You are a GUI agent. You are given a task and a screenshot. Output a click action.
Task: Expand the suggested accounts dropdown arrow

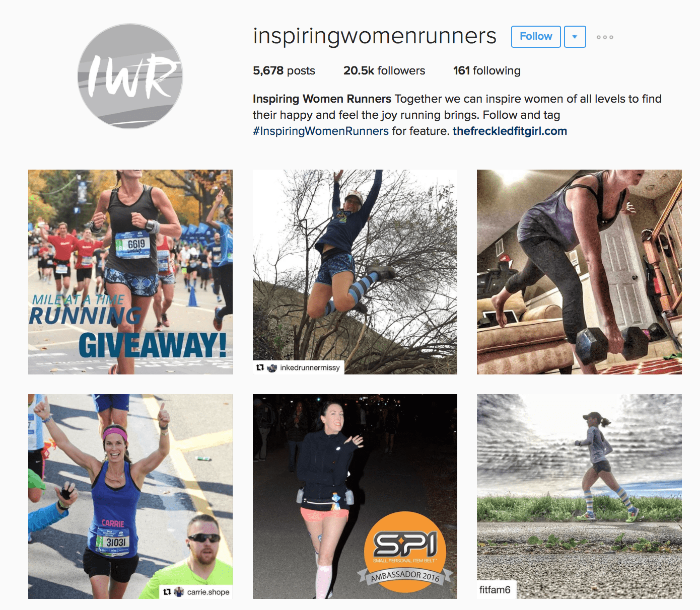[x=575, y=37]
